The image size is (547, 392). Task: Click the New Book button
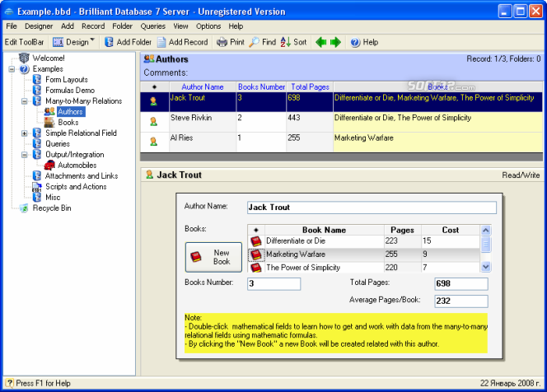[x=213, y=258]
